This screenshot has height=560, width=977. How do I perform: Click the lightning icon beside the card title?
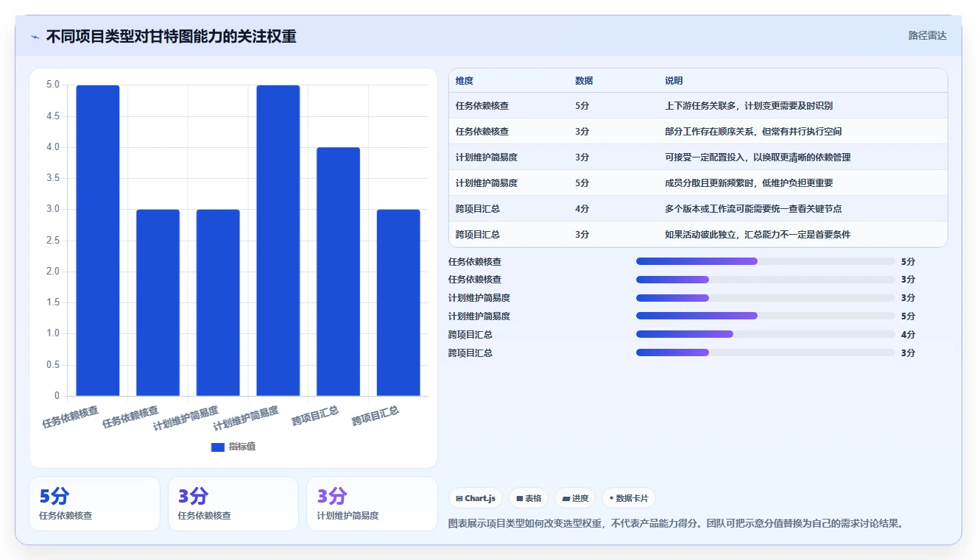coord(35,36)
